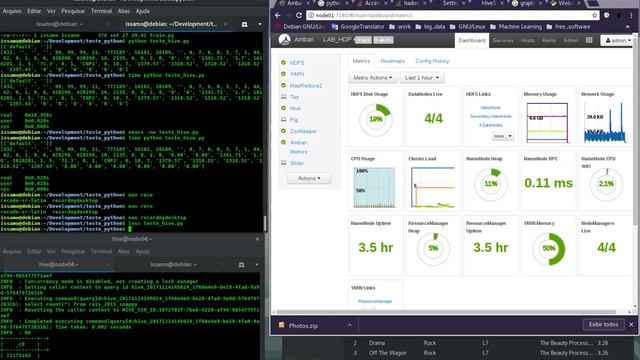Click the HDFS green status icon
Image resolution: width=640 pixels, height=360 pixels.
click(x=283, y=62)
